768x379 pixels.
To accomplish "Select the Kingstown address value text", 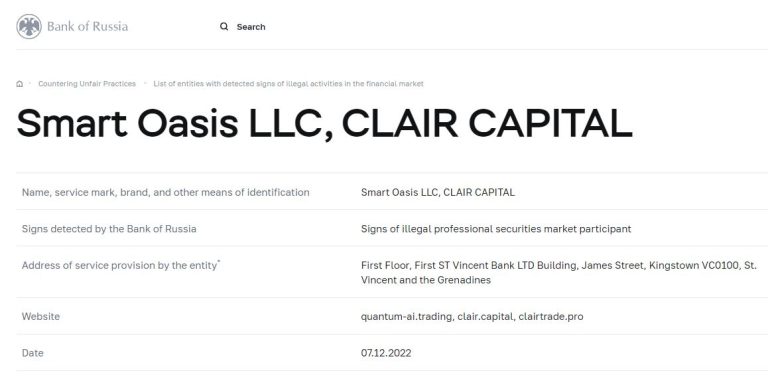I will pyautogui.click(x=559, y=273).
